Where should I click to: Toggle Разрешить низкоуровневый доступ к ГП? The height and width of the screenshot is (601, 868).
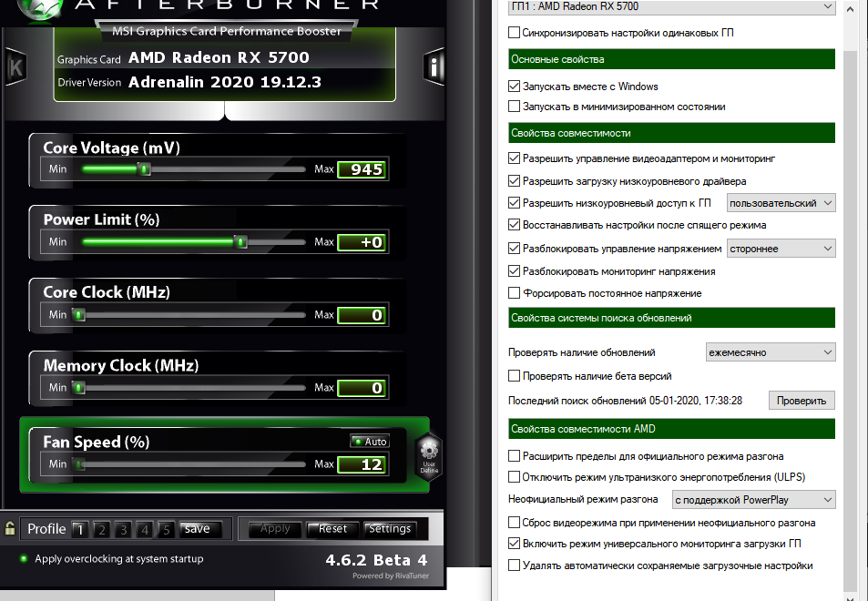pyautogui.click(x=514, y=203)
